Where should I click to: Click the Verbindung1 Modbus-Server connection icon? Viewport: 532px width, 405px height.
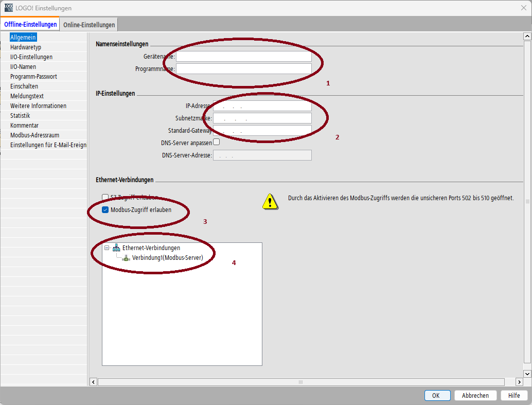click(126, 258)
